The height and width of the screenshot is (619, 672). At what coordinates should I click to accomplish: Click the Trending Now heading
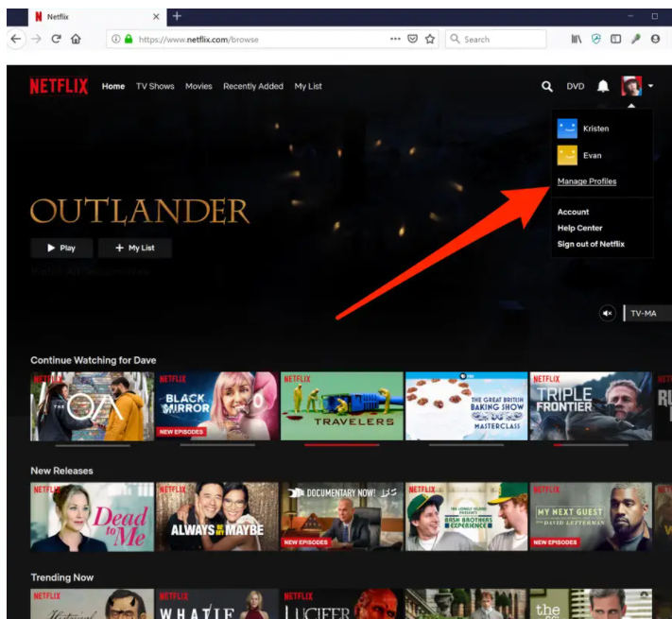[x=62, y=577]
